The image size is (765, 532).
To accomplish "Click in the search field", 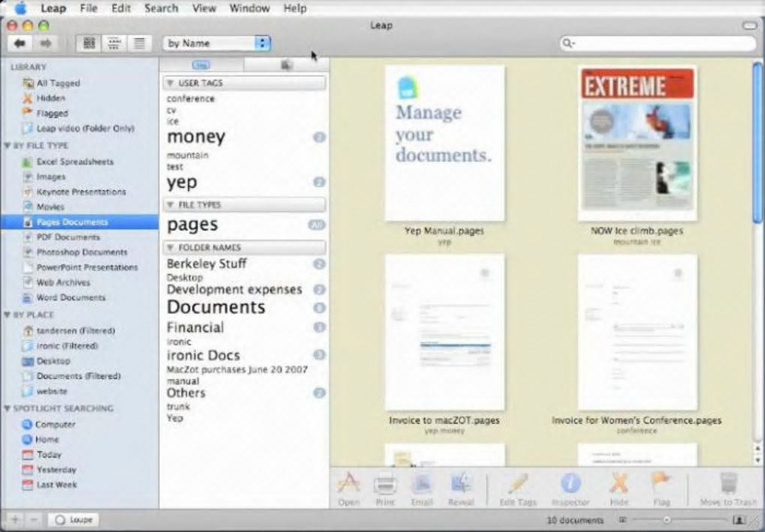I will point(658,43).
